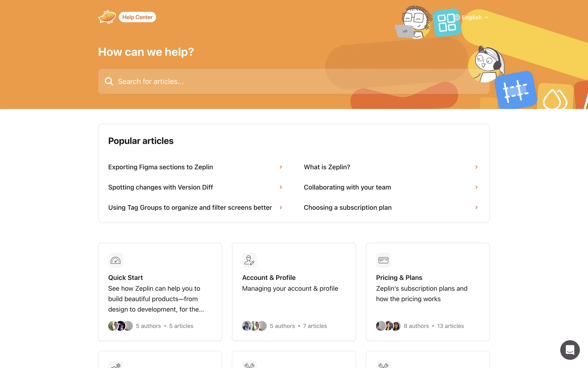Click the magnifying glass search icon
This screenshot has width=588, height=368.
click(x=109, y=81)
